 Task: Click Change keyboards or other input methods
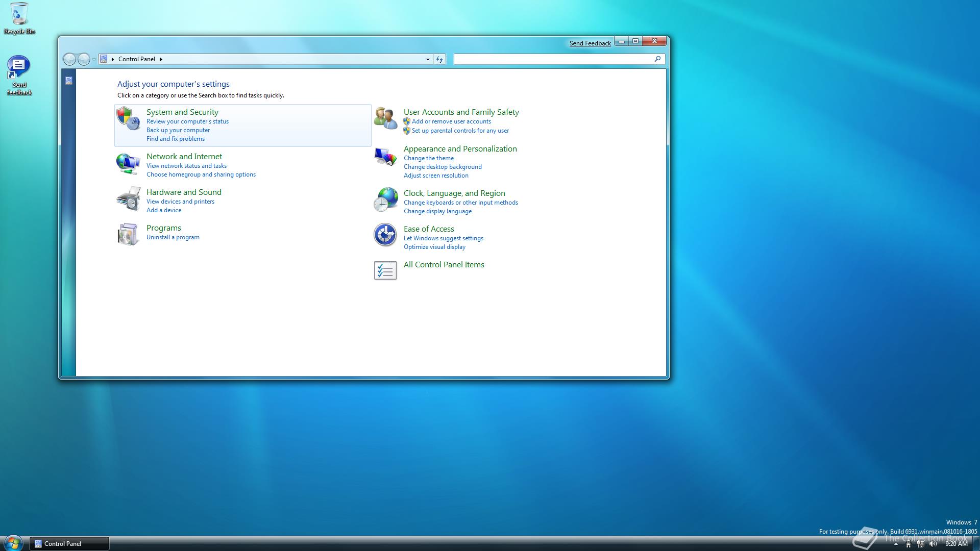coord(461,203)
